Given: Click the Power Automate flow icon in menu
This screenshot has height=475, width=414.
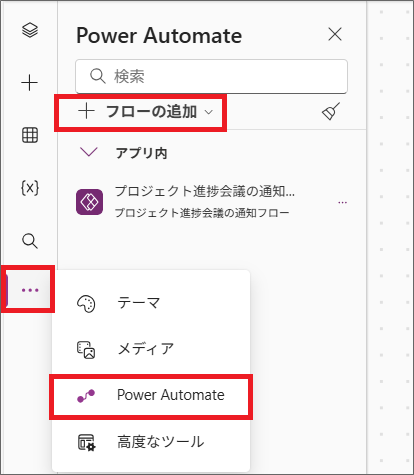Looking at the screenshot, I should coord(86,396).
